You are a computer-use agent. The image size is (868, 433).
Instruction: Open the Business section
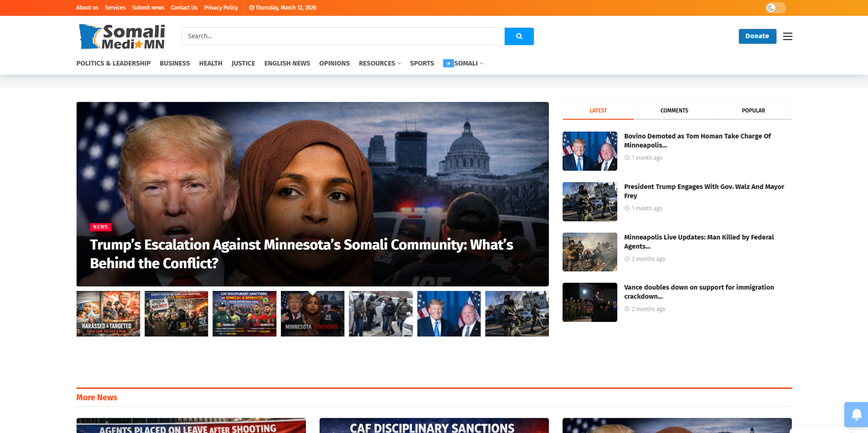point(175,63)
